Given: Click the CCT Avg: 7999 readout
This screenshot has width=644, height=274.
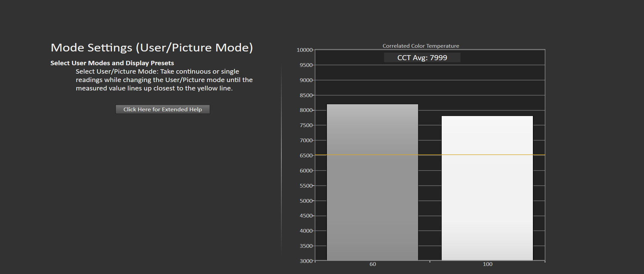Looking at the screenshot, I should [x=422, y=57].
